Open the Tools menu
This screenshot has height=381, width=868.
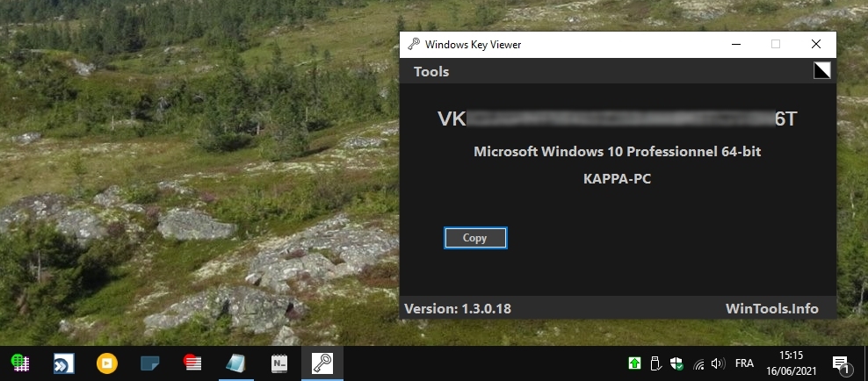pos(431,72)
